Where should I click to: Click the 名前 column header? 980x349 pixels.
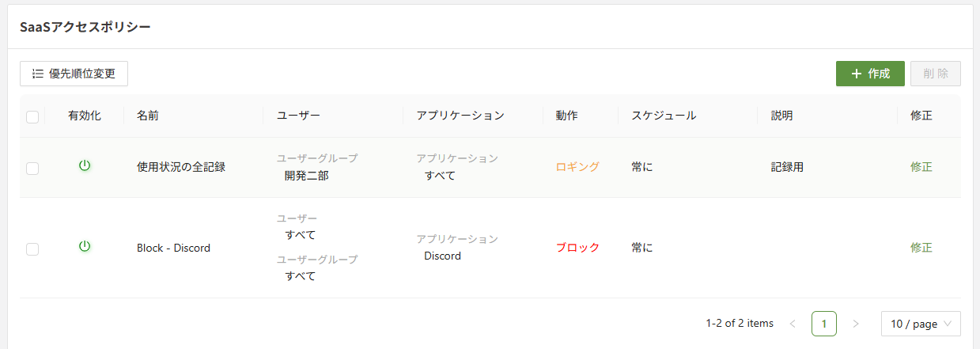(x=148, y=116)
